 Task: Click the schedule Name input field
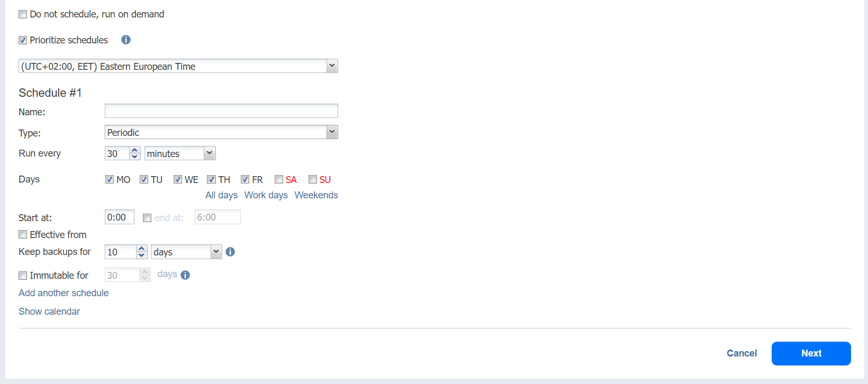[x=221, y=111]
